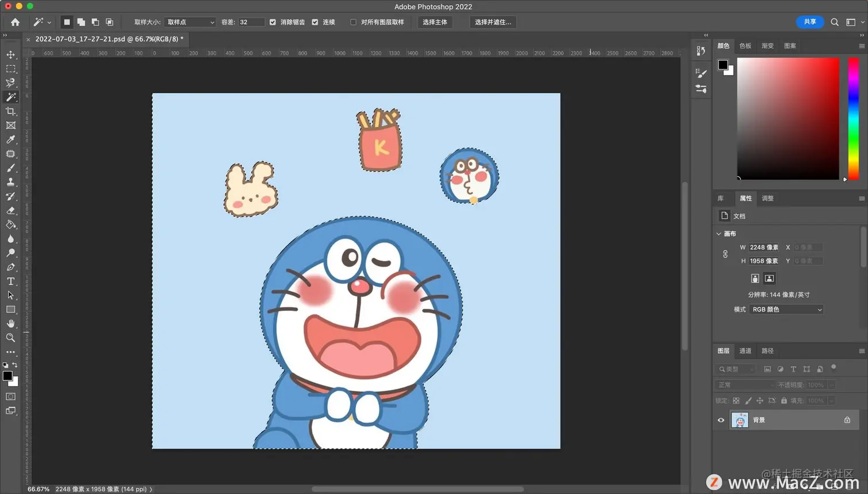Screen dimensions: 868x494
Task: Open the 取样大小 sample size dropdown
Action: pos(190,22)
